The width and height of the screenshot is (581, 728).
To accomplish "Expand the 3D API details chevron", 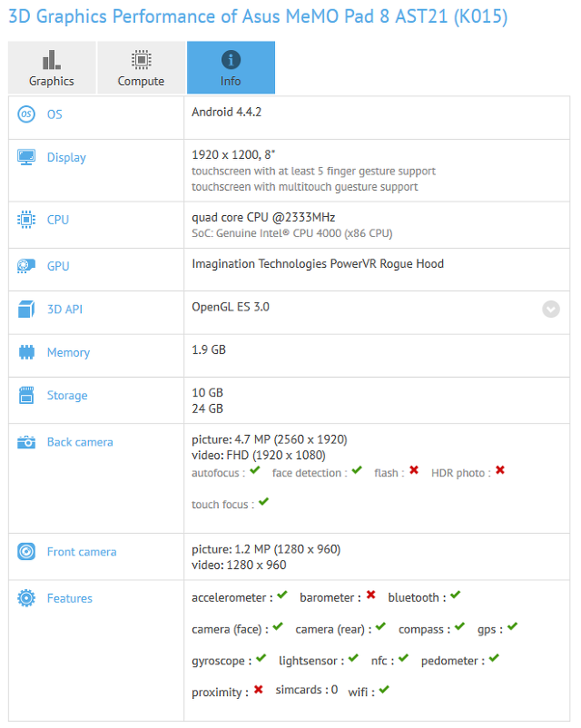I will click(x=551, y=310).
